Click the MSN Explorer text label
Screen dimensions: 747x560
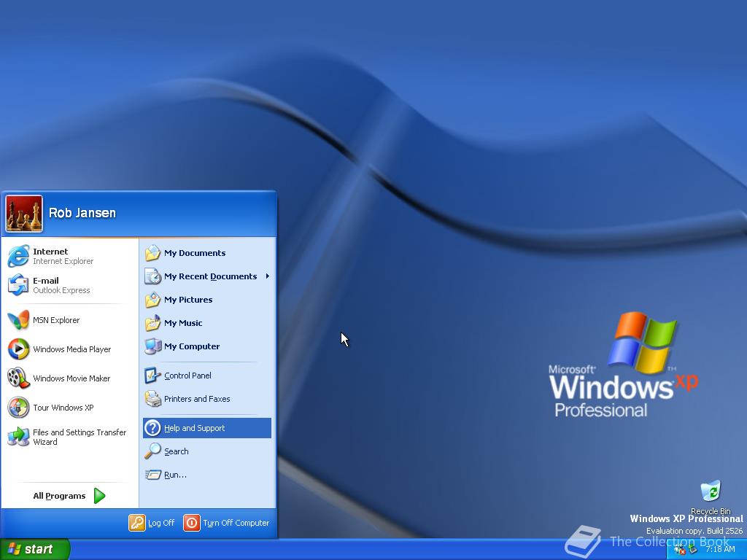pos(56,320)
